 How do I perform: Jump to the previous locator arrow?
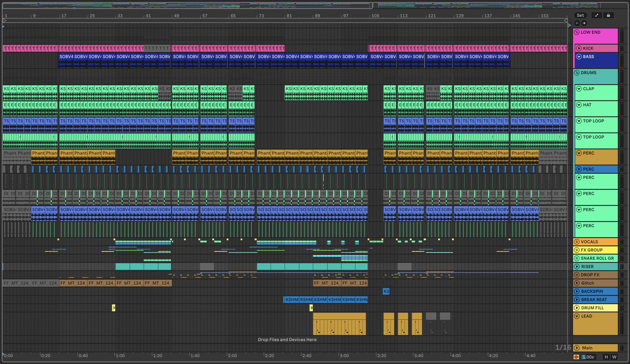coord(577,23)
